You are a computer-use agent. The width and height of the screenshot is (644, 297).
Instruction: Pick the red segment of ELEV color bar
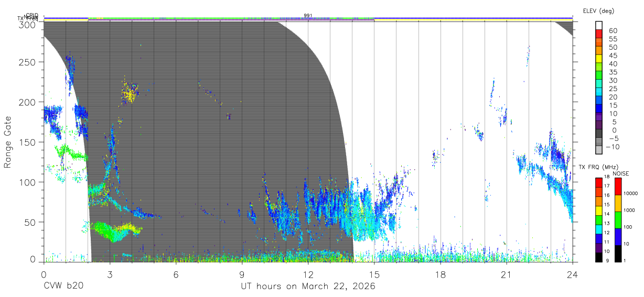tap(599, 34)
